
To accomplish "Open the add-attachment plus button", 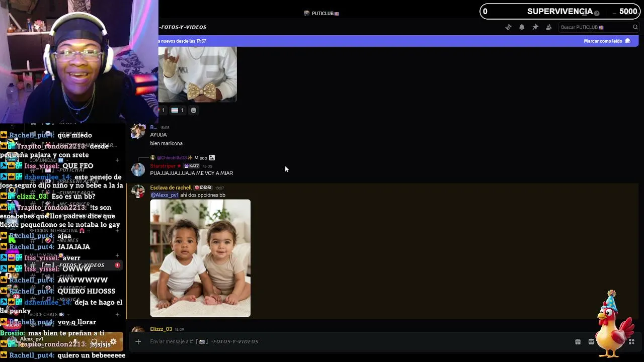I will tap(138, 341).
